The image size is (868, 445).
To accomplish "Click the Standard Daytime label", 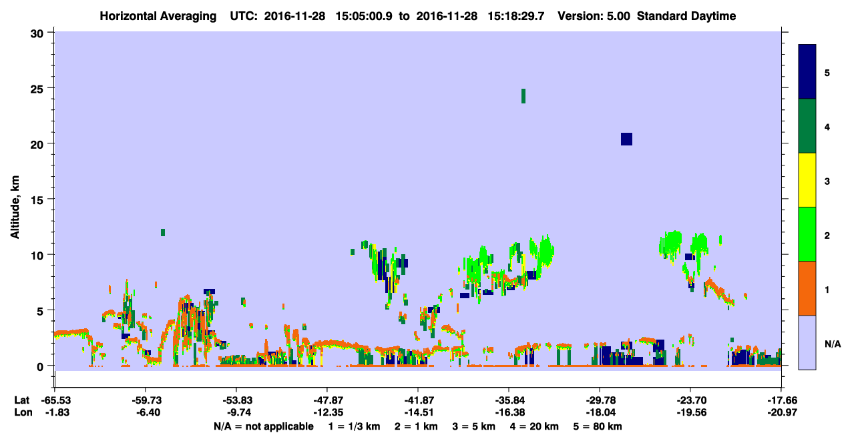I will pyautogui.click(x=686, y=16).
